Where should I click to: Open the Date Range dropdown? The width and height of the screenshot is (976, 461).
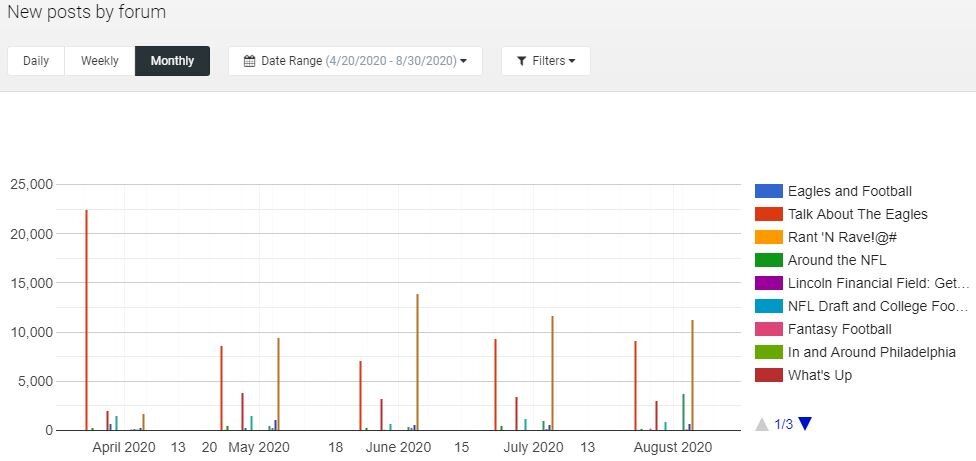[x=355, y=61]
